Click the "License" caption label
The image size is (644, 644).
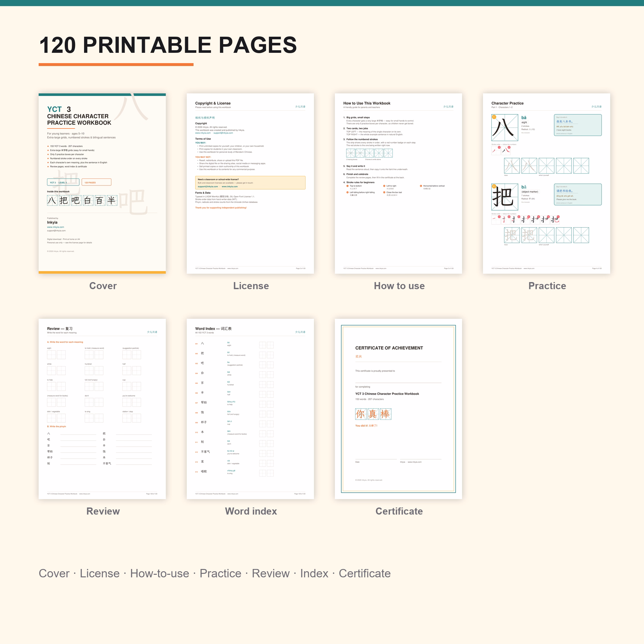coord(251,286)
